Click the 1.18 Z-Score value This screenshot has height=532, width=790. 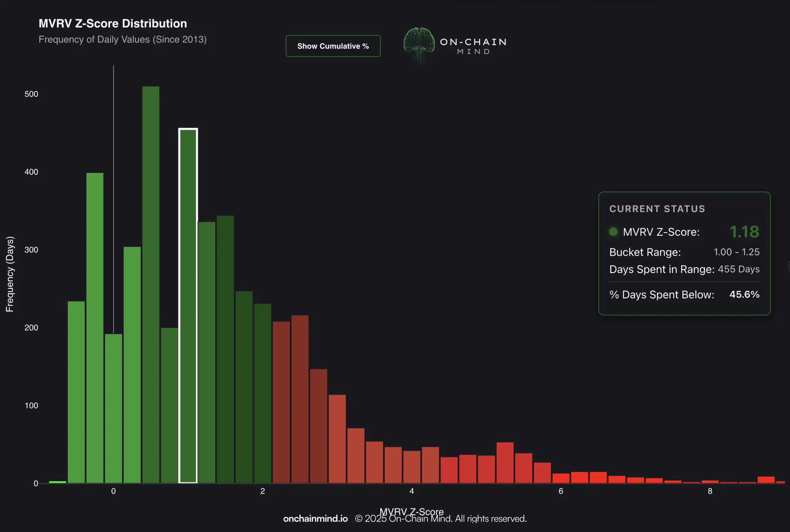point(744,232)
